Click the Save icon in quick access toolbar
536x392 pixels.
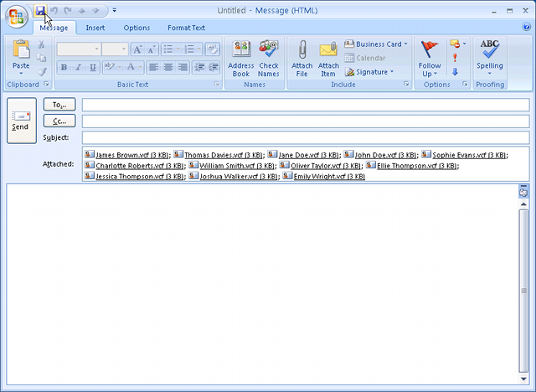coord(39,11)
